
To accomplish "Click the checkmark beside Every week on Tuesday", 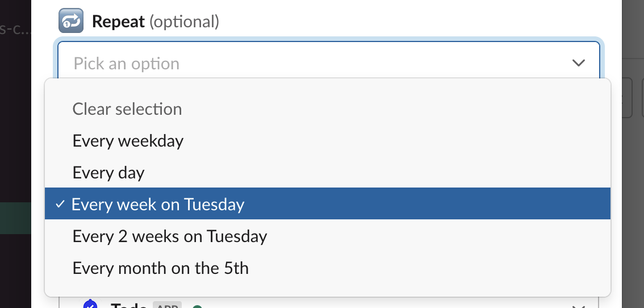I will pos(61,204).
